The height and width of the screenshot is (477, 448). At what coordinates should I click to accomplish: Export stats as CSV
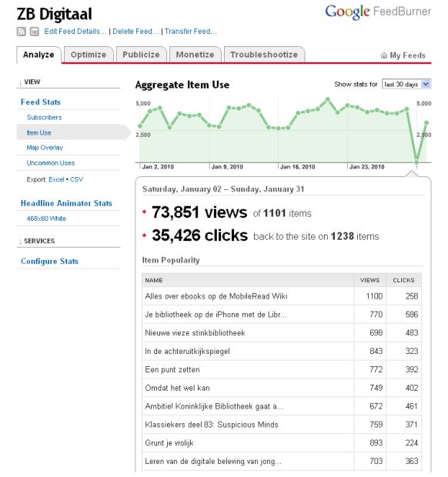(x=76, y=179)
